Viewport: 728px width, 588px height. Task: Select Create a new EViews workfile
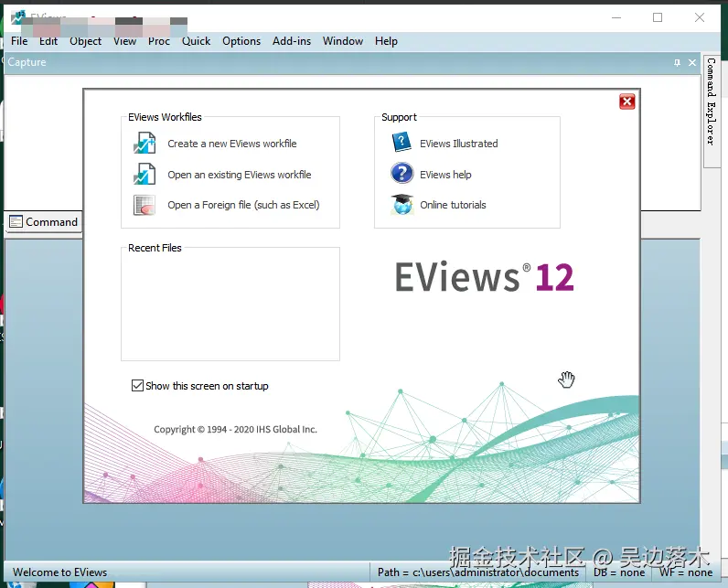pos(232,144)
